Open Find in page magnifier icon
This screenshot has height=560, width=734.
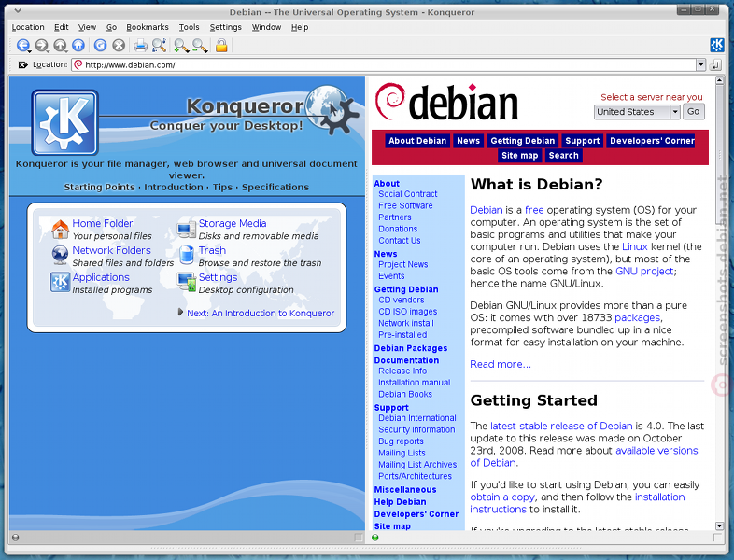(x=159, y=46)
